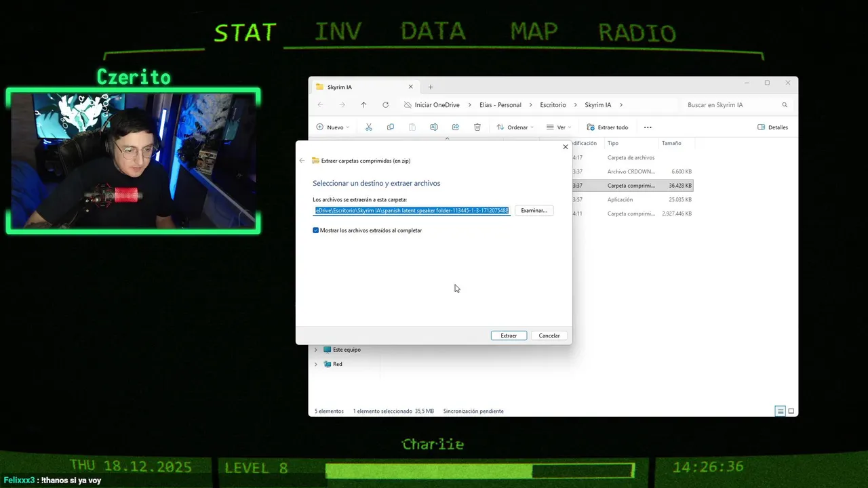Click Escritorio breadcrumb

tap(553, 105)
